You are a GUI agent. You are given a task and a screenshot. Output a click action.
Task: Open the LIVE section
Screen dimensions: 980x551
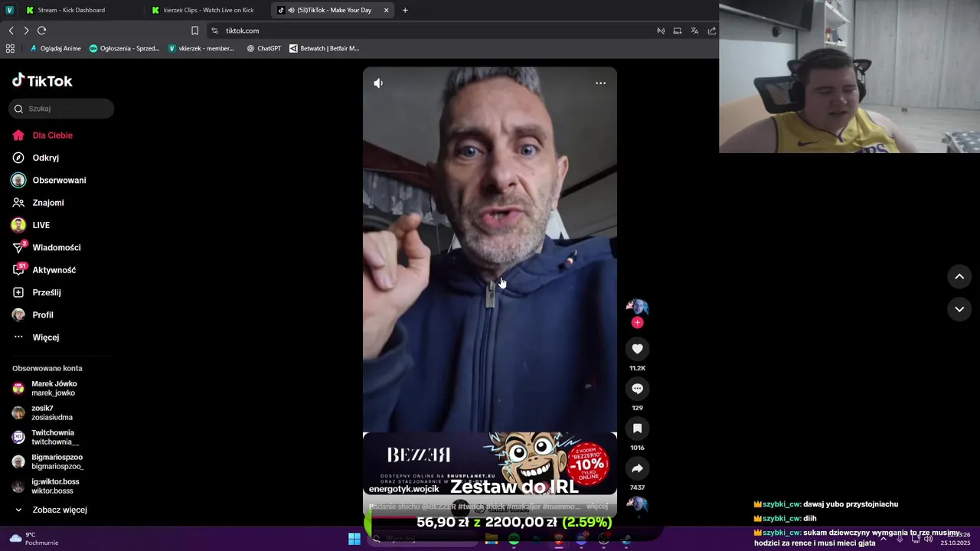tap(31, 225)
